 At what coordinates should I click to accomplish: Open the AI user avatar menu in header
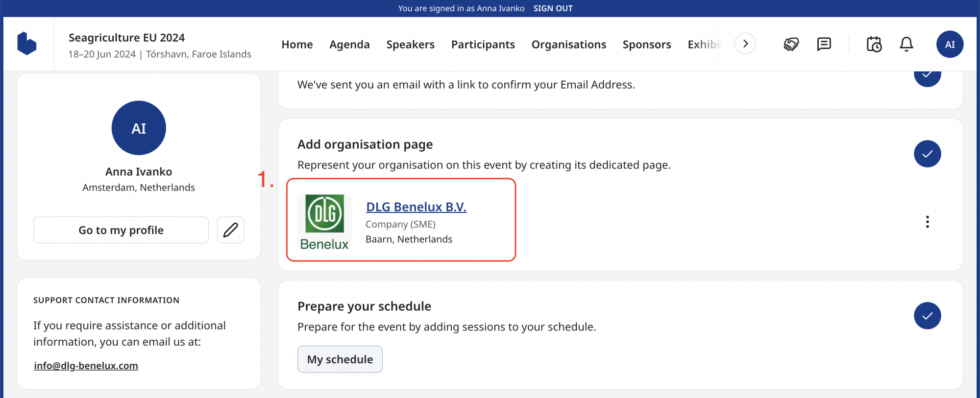pos(950,44)
